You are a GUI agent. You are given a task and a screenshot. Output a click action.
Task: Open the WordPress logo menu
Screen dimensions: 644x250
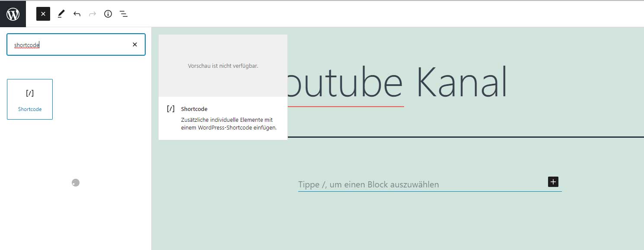tap(13, 14)
